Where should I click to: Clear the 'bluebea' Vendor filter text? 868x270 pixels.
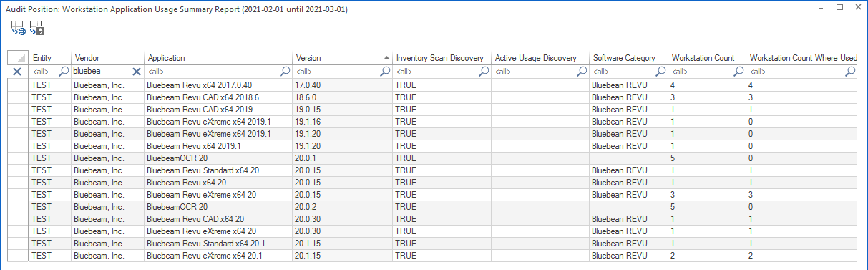click(x=137, y=72)
